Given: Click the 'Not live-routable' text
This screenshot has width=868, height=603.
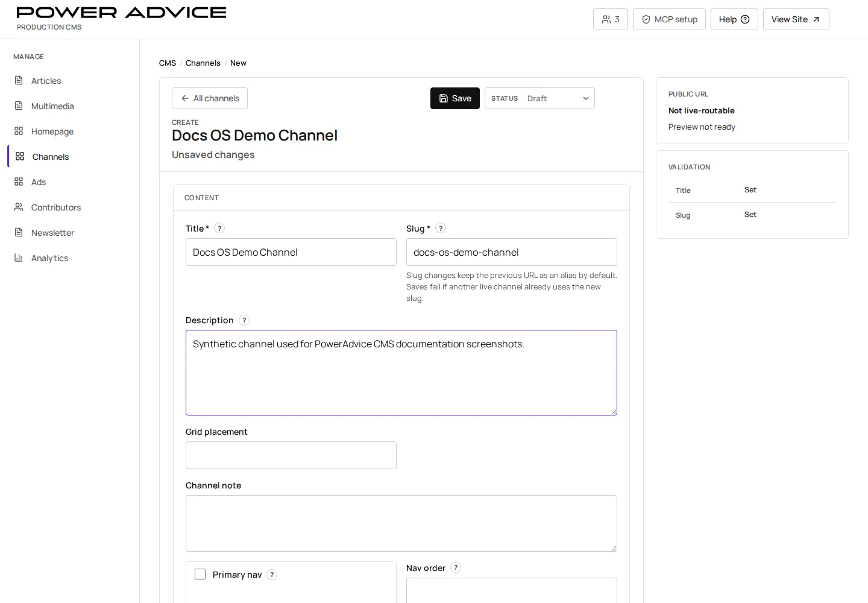Looking at the screenshot, I should coord(702,110).
